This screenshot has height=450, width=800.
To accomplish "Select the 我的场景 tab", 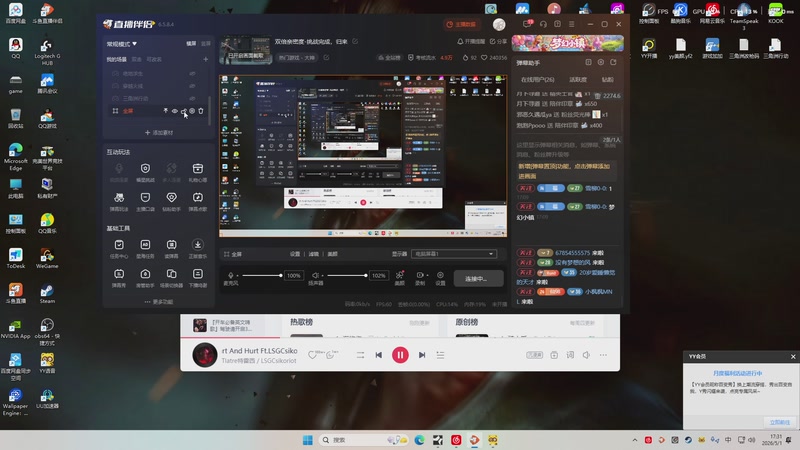I will pos(116,59).
